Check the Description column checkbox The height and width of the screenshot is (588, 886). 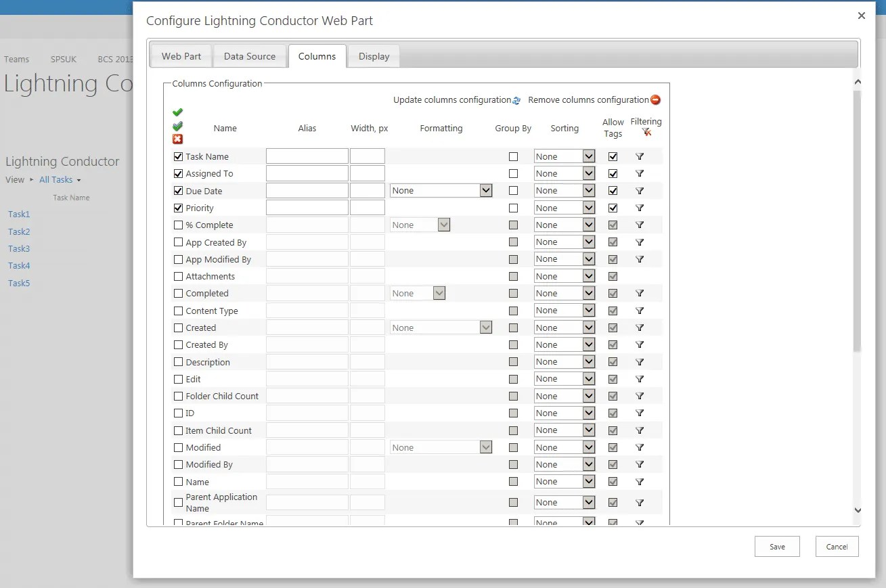pyautogui.click(x=179, y=362)
